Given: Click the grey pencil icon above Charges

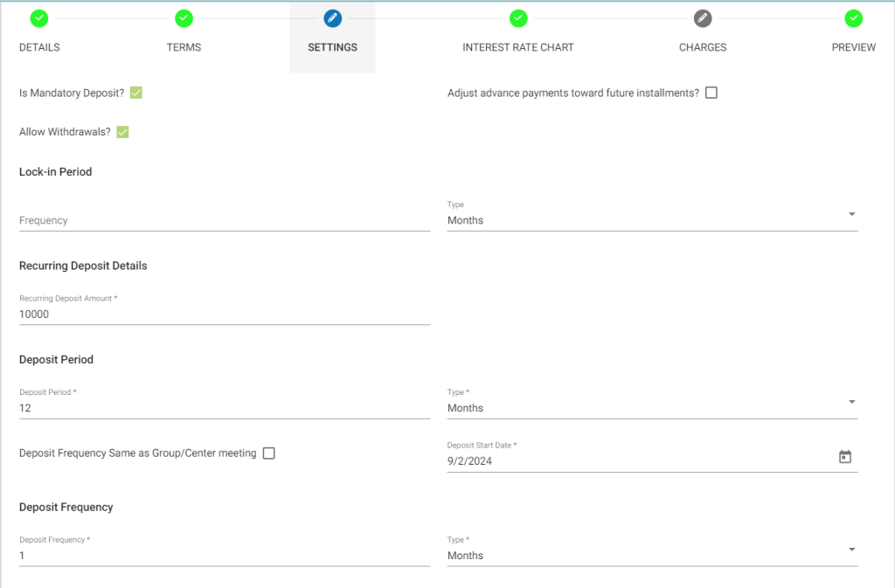Looking at the screenshot, I should click(x=703, y=18).
